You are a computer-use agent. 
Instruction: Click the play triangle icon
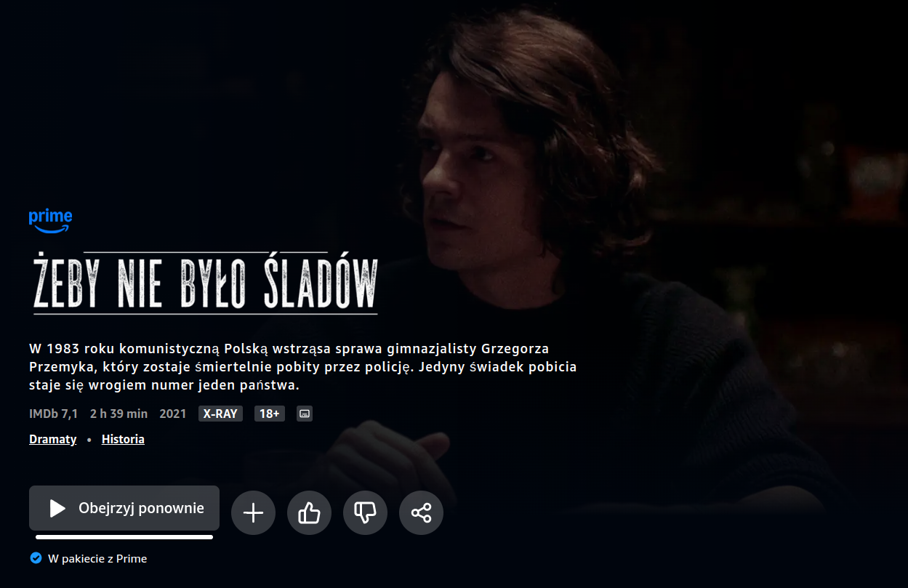(x=57, y=508)
